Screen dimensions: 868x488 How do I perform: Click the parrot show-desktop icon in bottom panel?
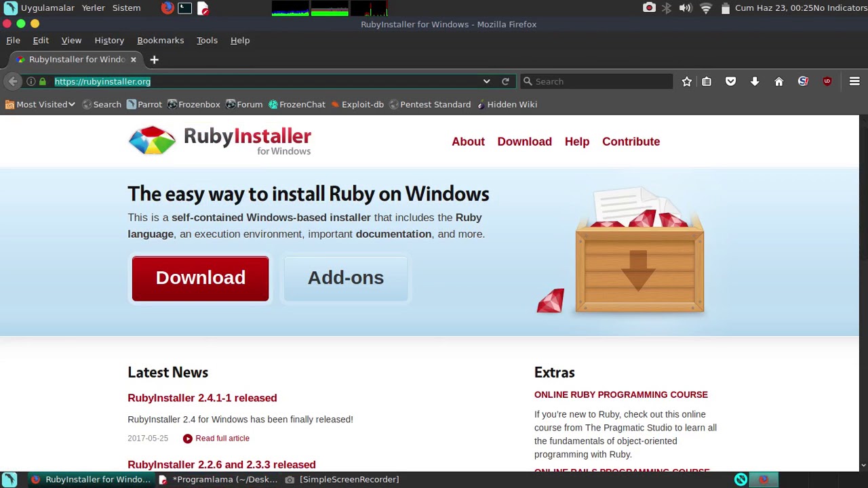pos(9,479)
